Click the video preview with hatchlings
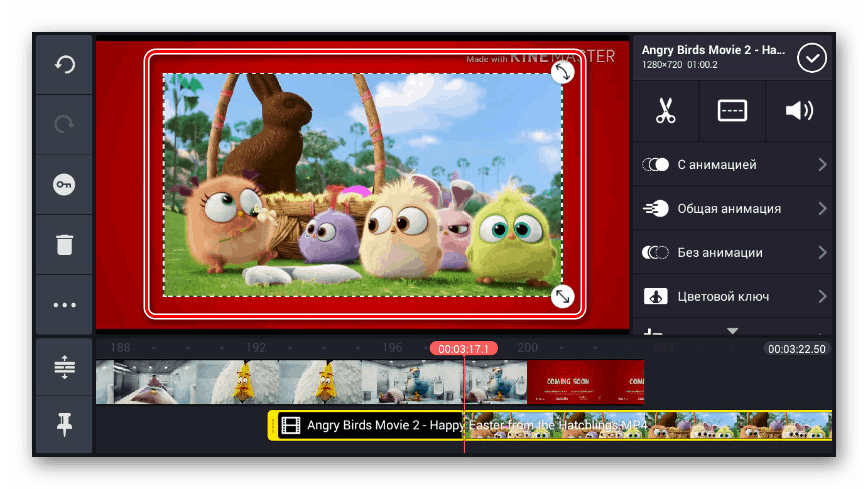 (363, 185)
